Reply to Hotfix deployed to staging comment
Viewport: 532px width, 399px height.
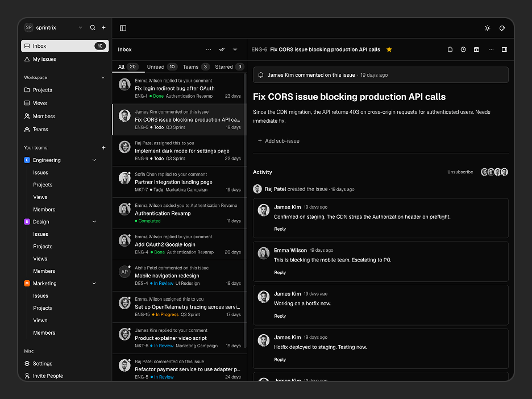[280, 360]
